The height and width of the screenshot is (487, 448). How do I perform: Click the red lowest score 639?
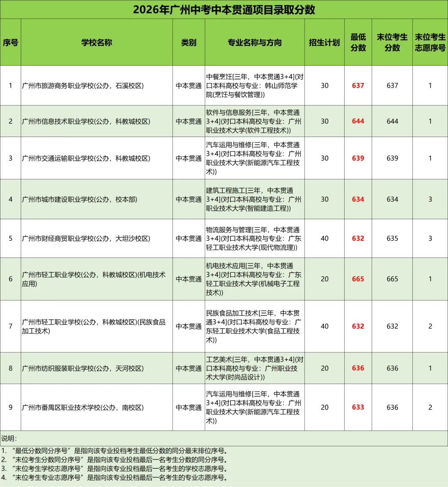(358, 159)
